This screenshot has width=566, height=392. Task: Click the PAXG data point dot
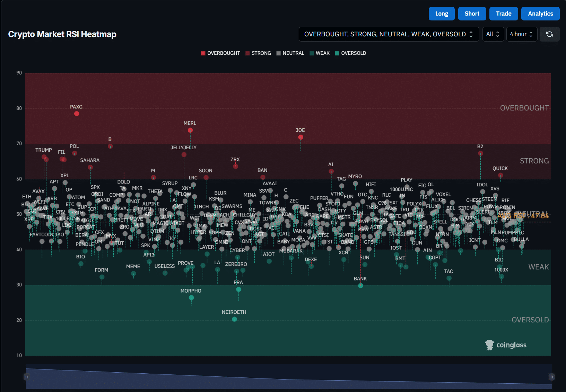click(x=77, y=114)
